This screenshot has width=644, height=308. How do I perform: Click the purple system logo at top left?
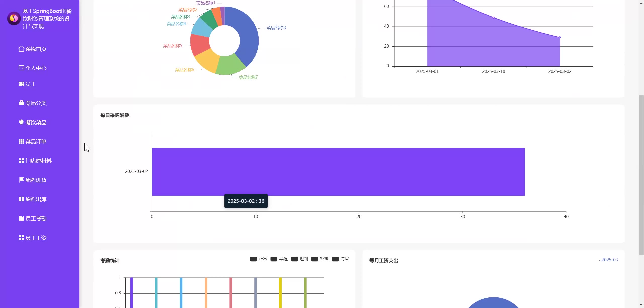[x=14, y=18]
